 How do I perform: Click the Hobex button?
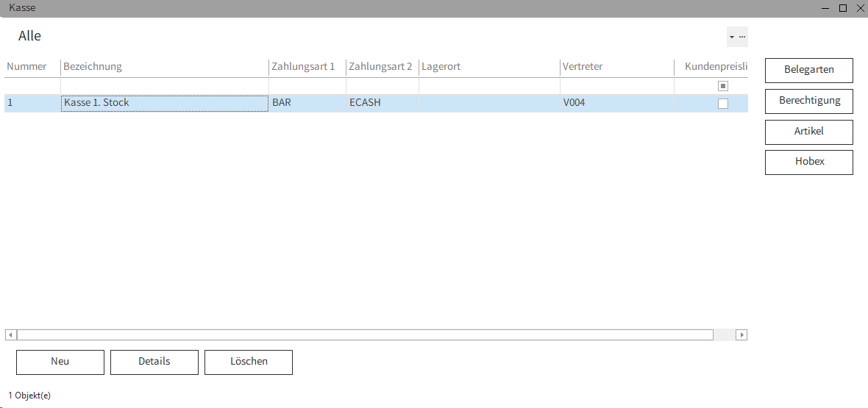click(808, 162)
